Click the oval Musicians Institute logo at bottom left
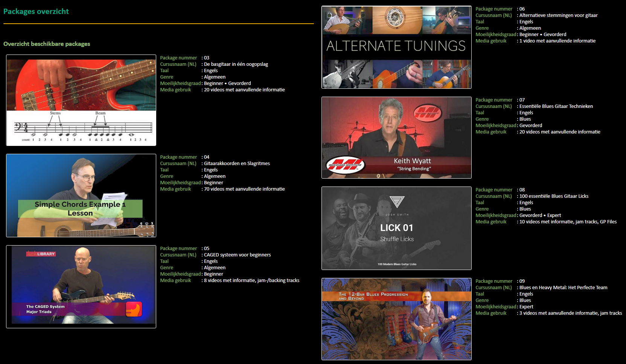Image resolution: width=626 pixels, height=364 pixels. pos(345,165)
